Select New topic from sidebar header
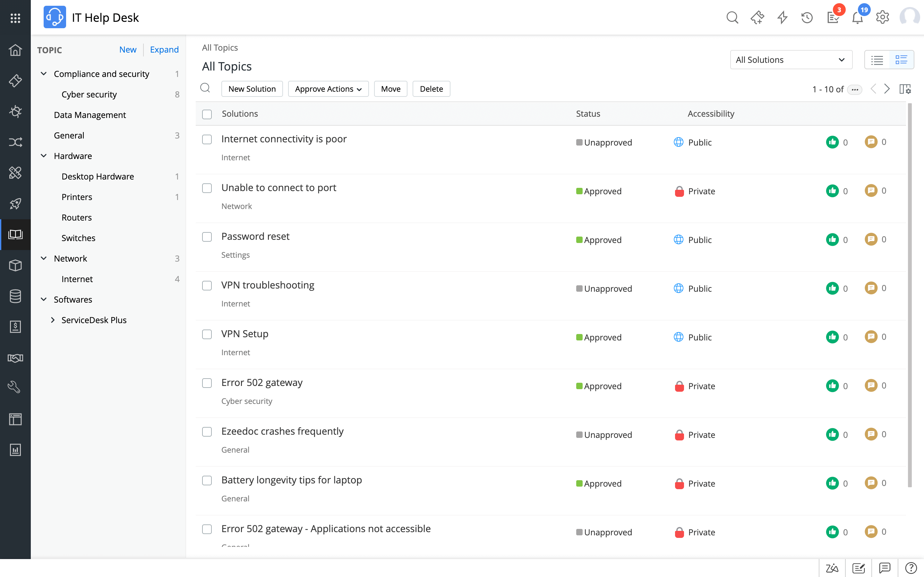924x577 pixels. [128, 49]
